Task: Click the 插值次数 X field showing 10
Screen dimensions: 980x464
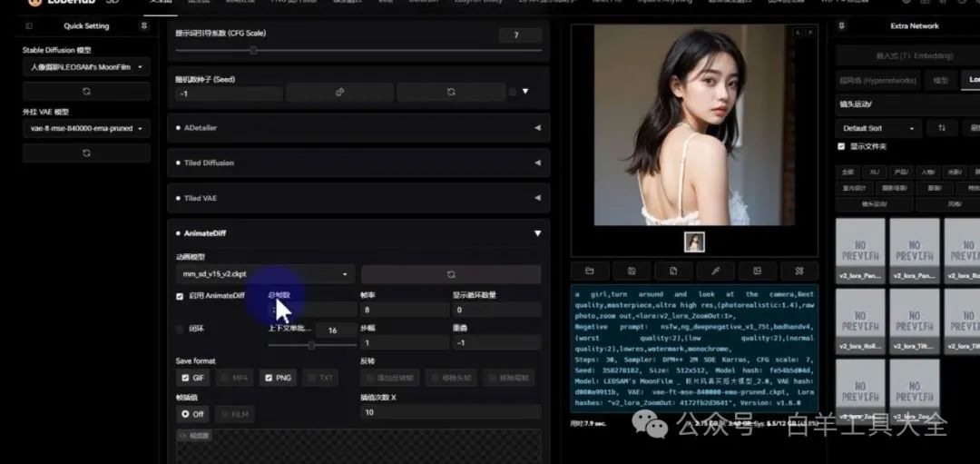Action: 451,411
